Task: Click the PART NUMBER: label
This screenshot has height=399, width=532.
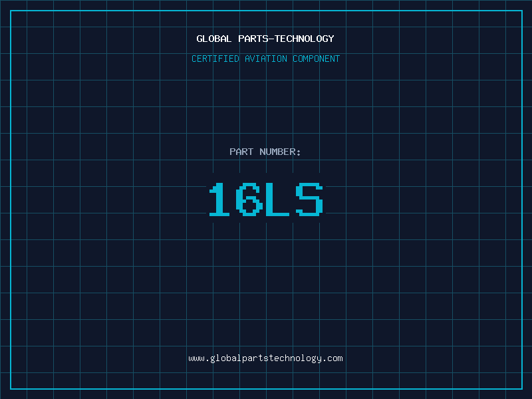Action: [265, 152]
